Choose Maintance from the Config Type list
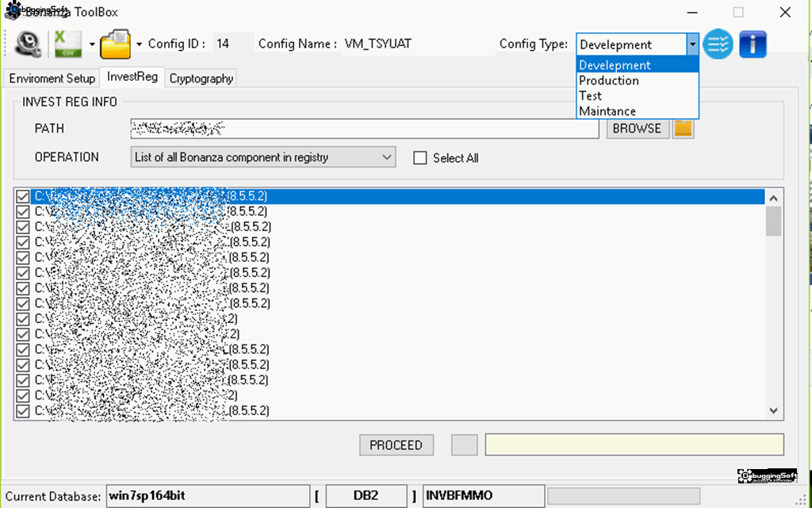812x508 pixels. pyautogui.click(x=638, y=111)
